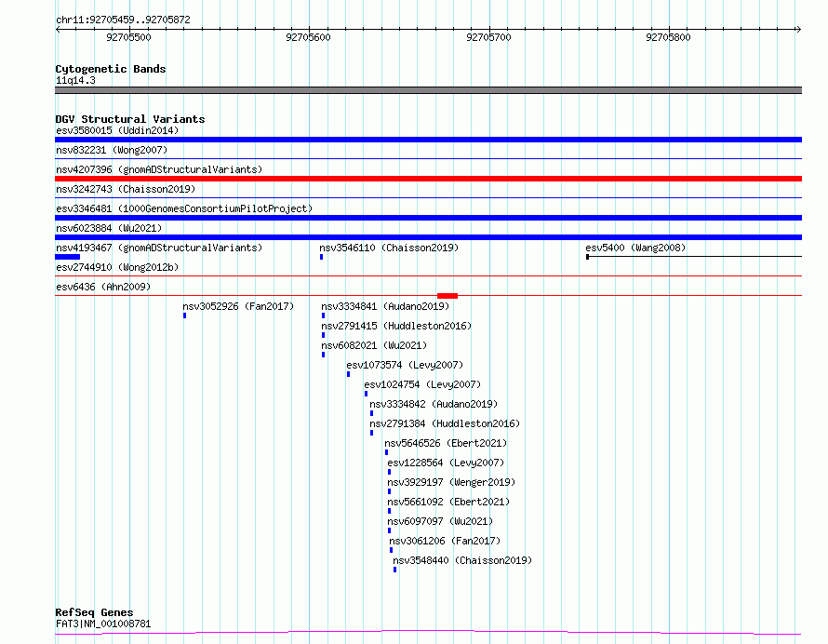
Task: Click the 92705700 ruler tick label
Action: [x=488, y=37]
